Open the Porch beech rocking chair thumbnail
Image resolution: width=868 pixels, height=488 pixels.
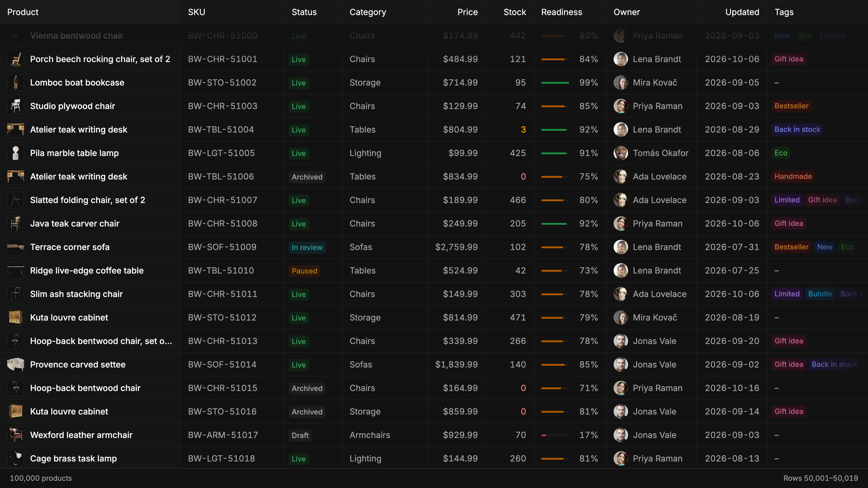(15, 59)
